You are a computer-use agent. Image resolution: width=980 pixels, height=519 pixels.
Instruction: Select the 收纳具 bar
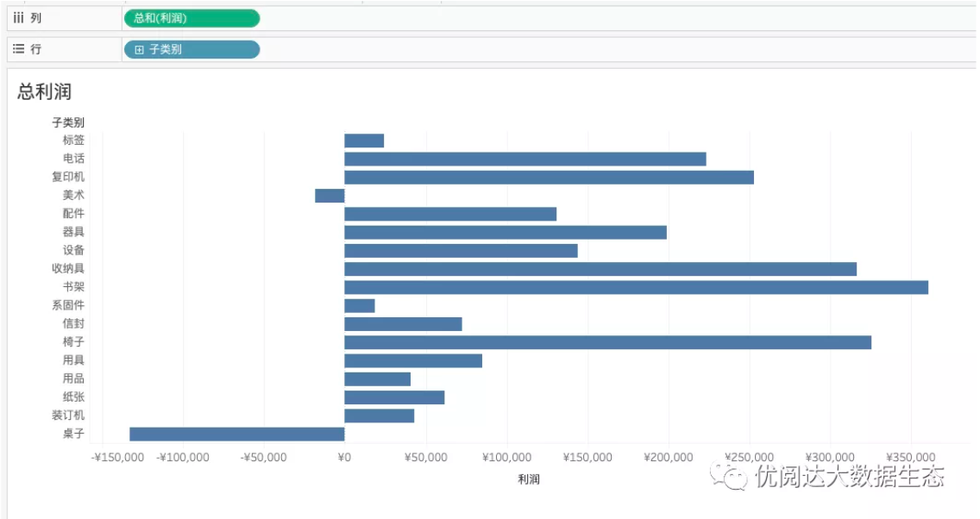pos(600,269)
